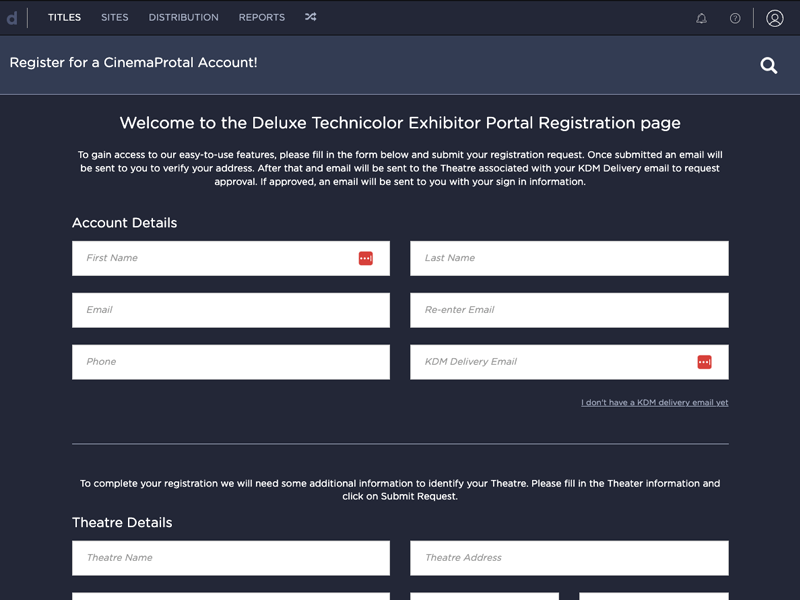Click the search magnifier icon
This screenshot has height=600, width=800.
coord(769,65)
